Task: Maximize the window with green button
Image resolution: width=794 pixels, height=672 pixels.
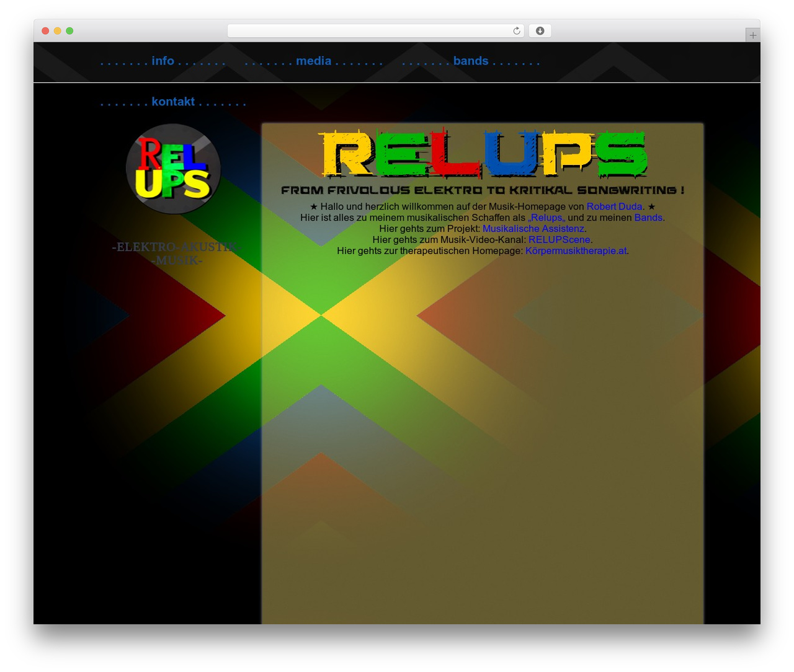Action: click(69, 31)
